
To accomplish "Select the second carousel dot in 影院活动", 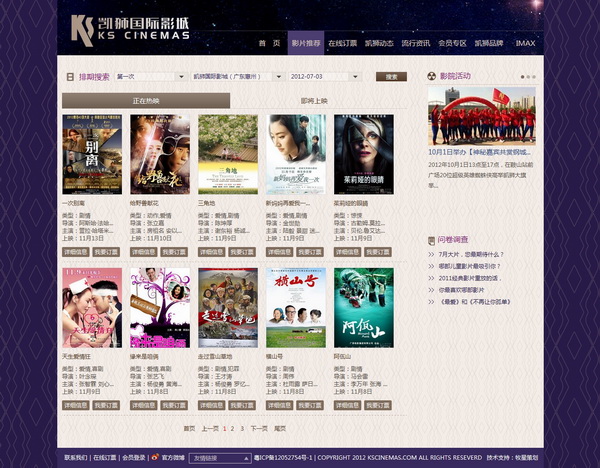I will 528,77.
